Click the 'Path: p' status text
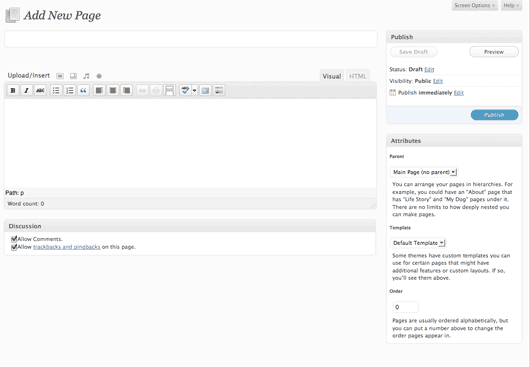The image size is (530, 367). [x=15, y=193]
